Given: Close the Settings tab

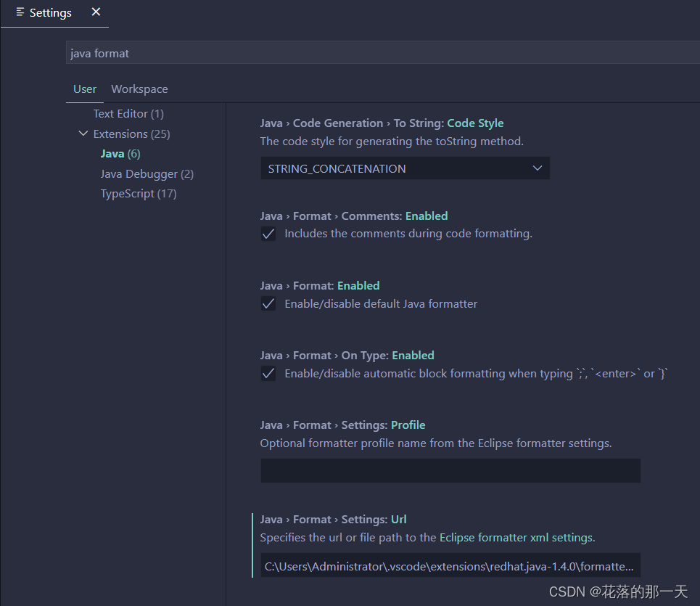Looking at the screenshot, I should tap(96, 12).
